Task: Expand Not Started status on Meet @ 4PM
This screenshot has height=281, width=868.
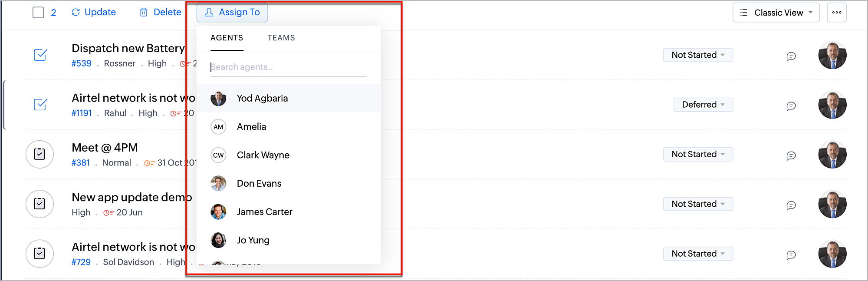Action: coord(698,154)
